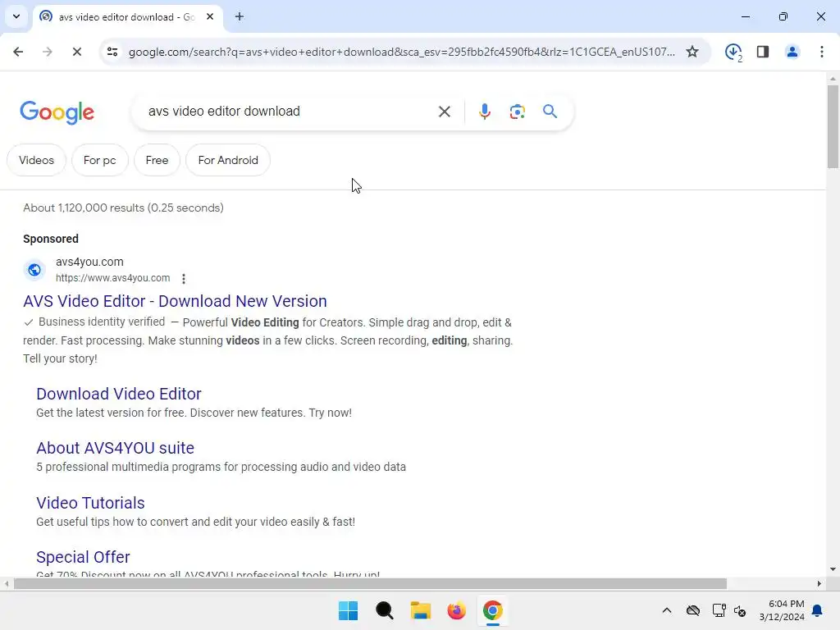This screenshot has width=840, height=630.
Task: Open the Chrome profile icon
Action: (x=792, y=52)
